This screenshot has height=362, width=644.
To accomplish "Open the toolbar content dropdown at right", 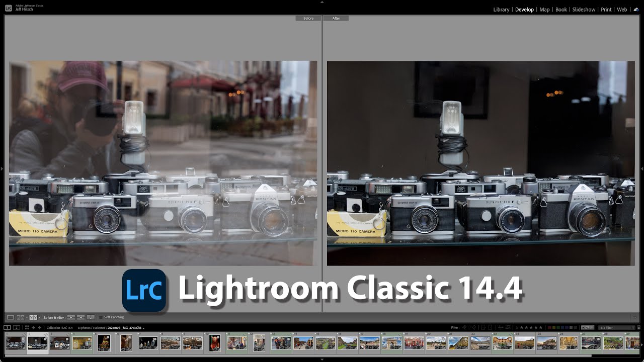I will coord(635,317).
